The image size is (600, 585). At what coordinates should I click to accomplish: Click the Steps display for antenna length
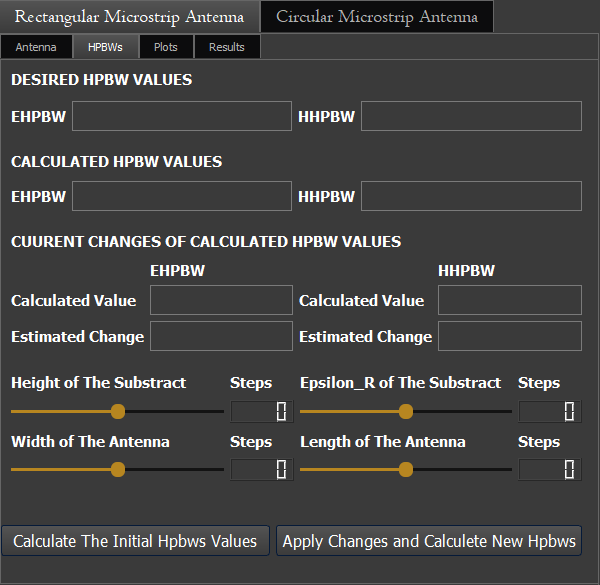[x=550, y=469]
